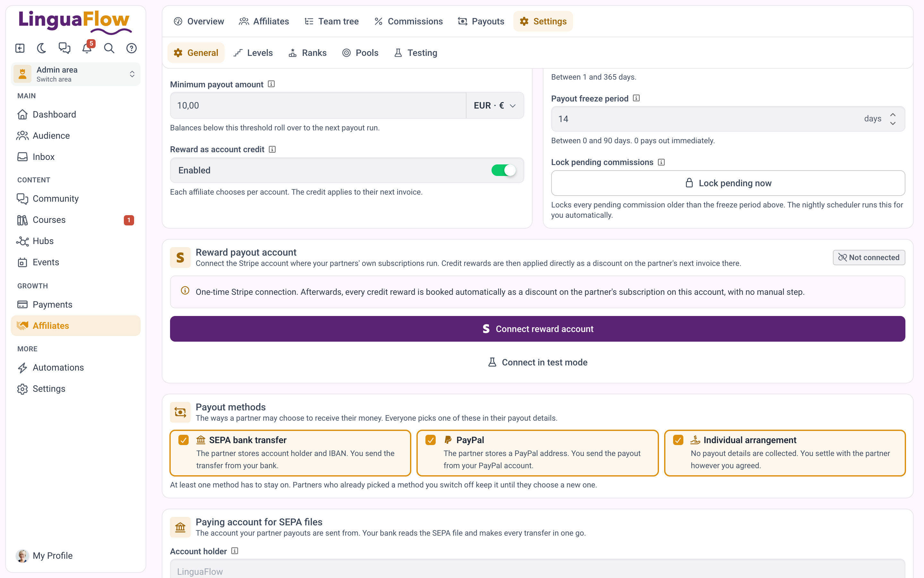The height and width of the screenshot is (578, 924).
Task: Open the chat messages icon
Action: tap(64, 48)
